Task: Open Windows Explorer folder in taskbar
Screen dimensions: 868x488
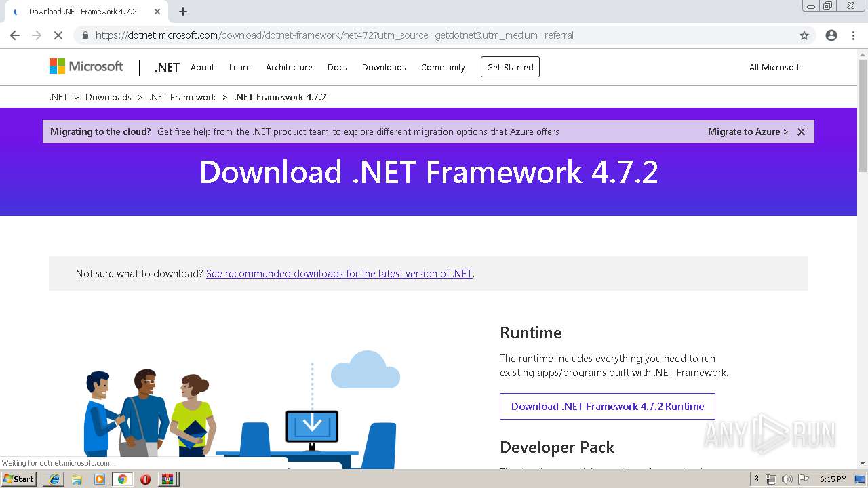Action: [77, 479]
